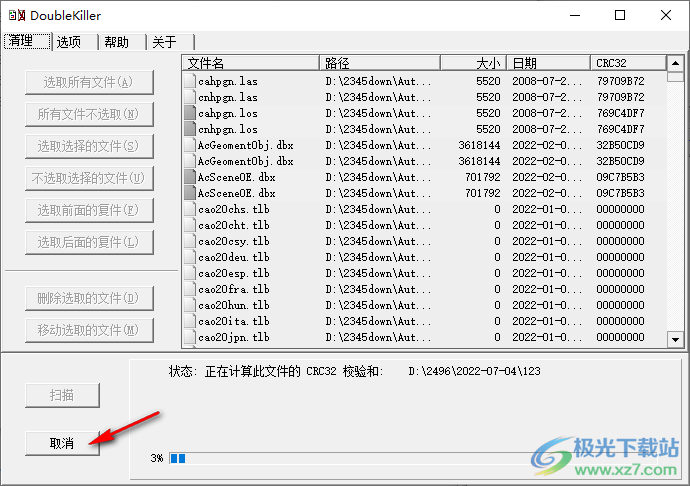Maximize the DoubleKiller window
The height and width of the screenshot is (486, 690).
pos(620,15)
